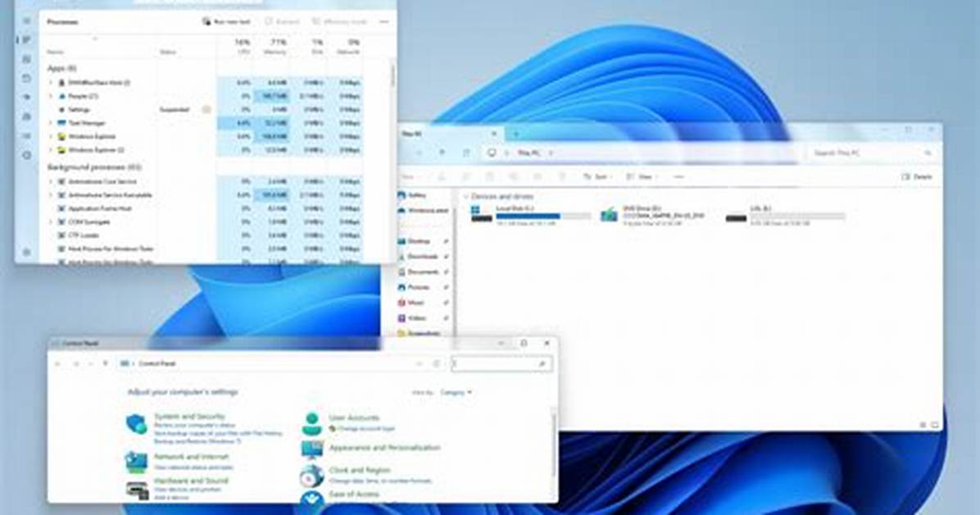Sort processes by CPU column

[243, 47]
